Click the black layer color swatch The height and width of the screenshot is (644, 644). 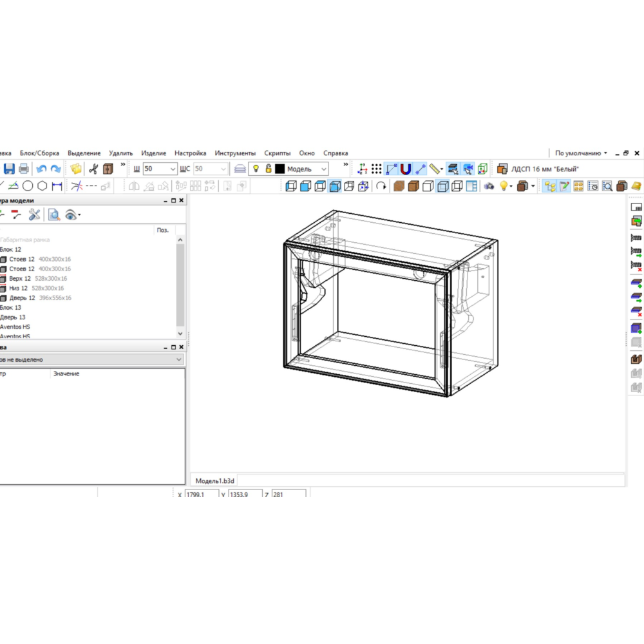280,169
